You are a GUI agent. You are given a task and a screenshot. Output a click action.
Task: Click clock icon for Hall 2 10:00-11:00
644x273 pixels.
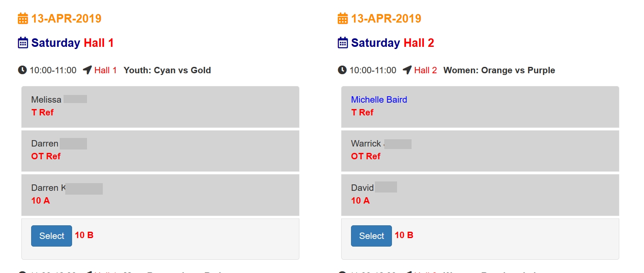342,70
